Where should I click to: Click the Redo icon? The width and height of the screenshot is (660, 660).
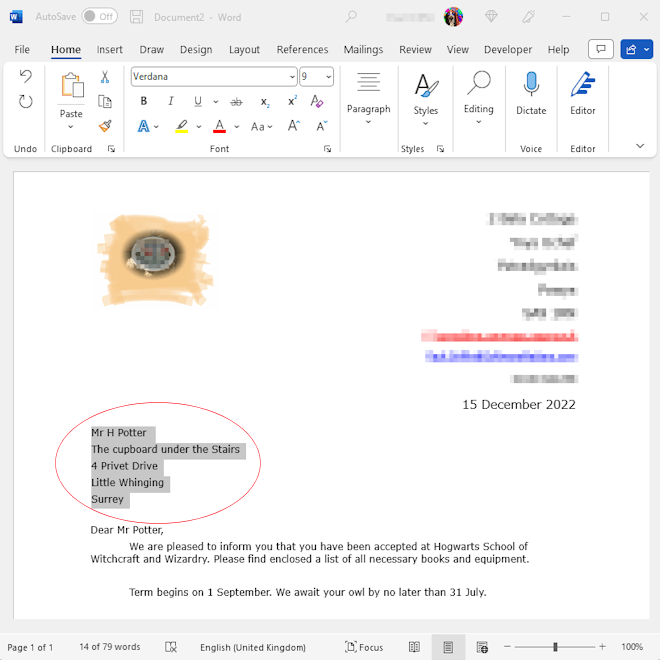point(26,101)
